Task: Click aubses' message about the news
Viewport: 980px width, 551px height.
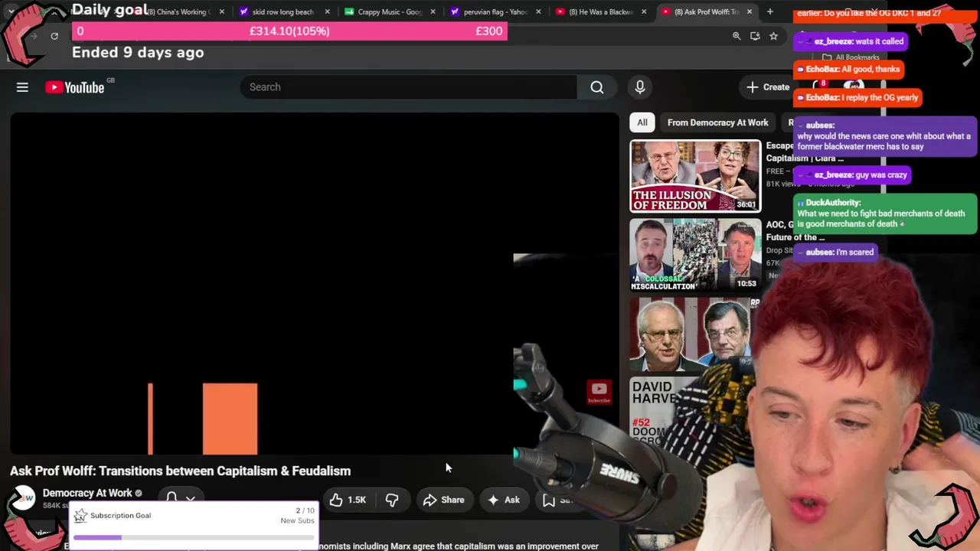Action: (884, 135)
